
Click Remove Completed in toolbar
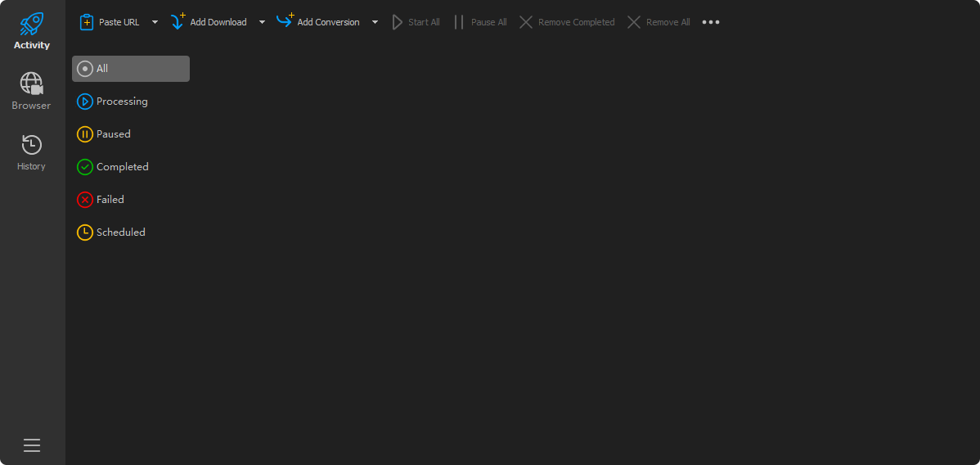(x=567, y=22)
